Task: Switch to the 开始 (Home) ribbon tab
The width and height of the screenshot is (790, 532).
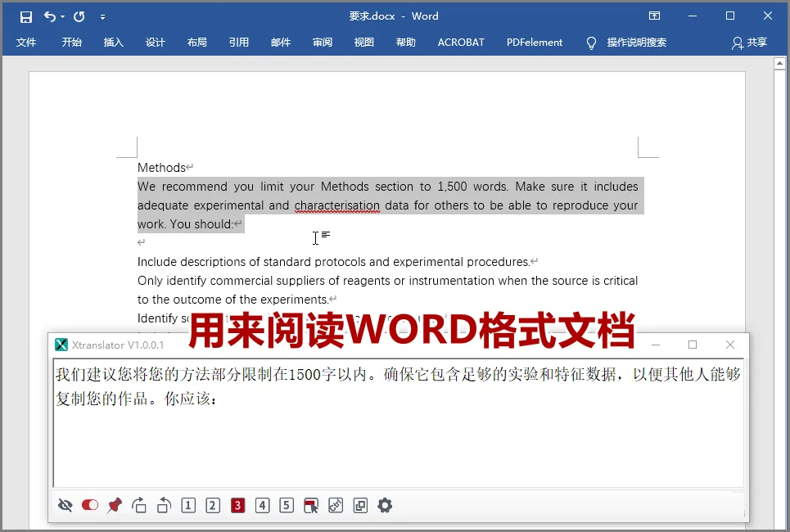Action: 71,43
